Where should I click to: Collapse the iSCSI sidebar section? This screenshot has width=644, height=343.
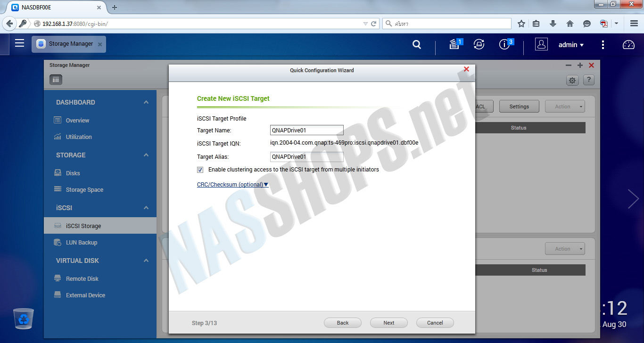[x=146, y=208]
